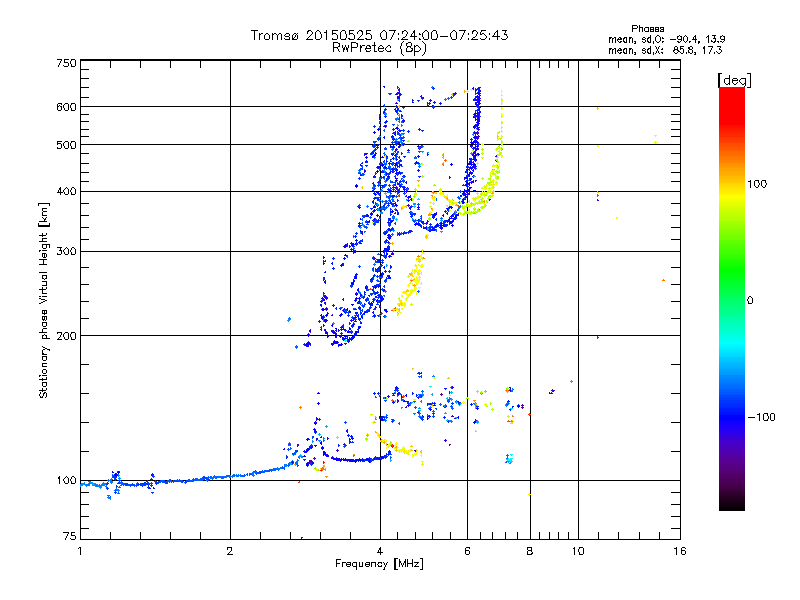Click the x-axis tick label '10'

(x=578, y=551)
